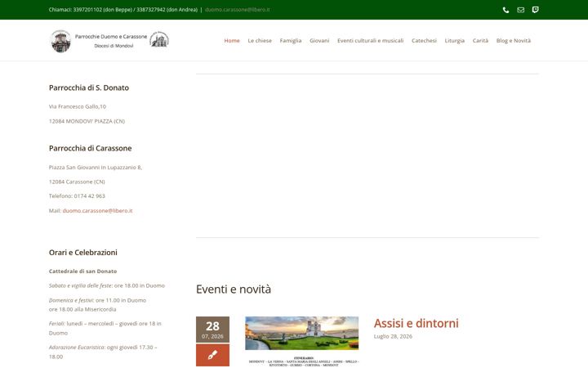The image size is (588, 368).
Task: Click the phone icon in top bar
Action: tap(506, 10)
